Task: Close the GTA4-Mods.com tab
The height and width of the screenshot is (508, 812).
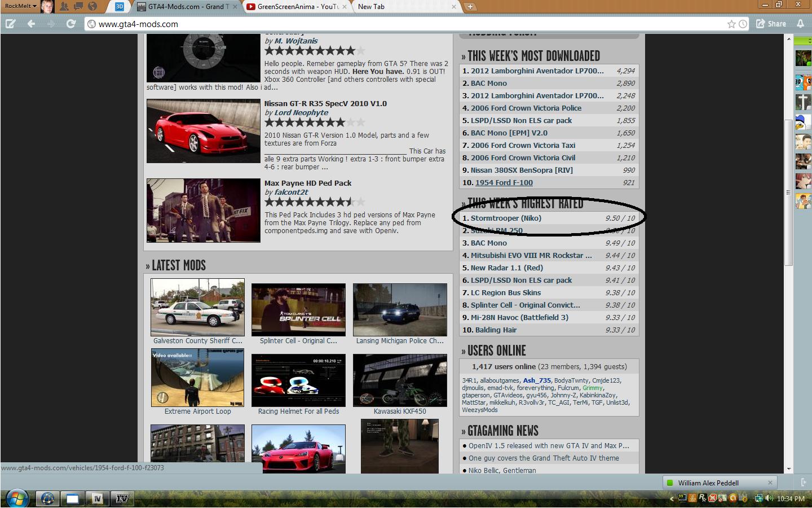Action: tap(236, 7)
